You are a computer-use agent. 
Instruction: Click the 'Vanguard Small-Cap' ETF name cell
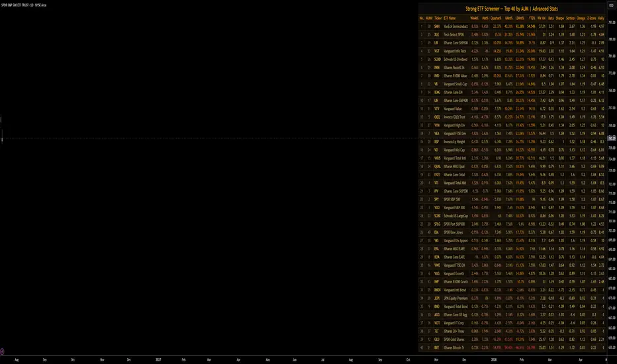(455, 84)
